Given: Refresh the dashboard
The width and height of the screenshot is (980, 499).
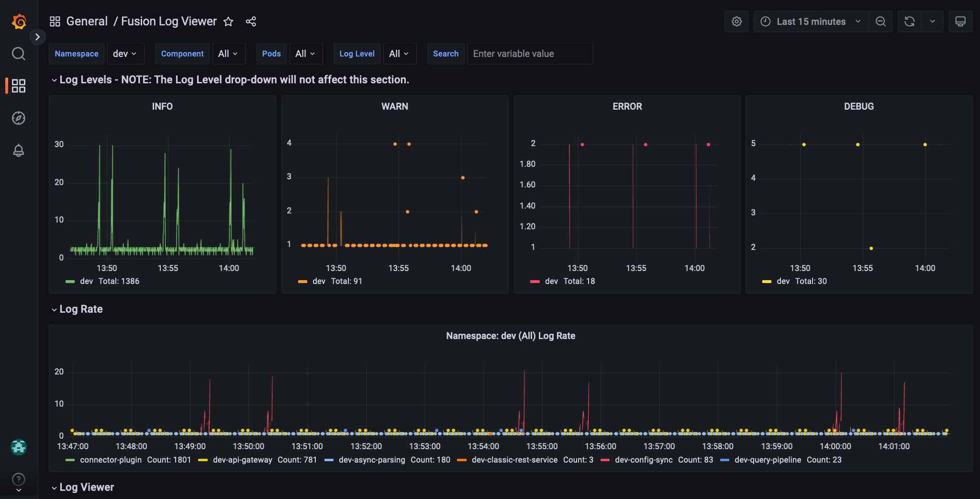Looking at the screenshot, I should (910, 21).
